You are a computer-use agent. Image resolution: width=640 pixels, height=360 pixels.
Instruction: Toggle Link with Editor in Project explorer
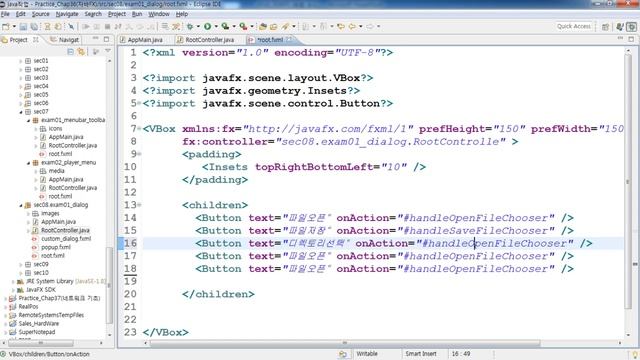81,51
